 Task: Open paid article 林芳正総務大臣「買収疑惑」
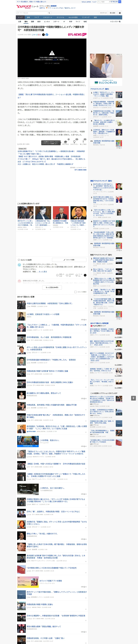102,331
